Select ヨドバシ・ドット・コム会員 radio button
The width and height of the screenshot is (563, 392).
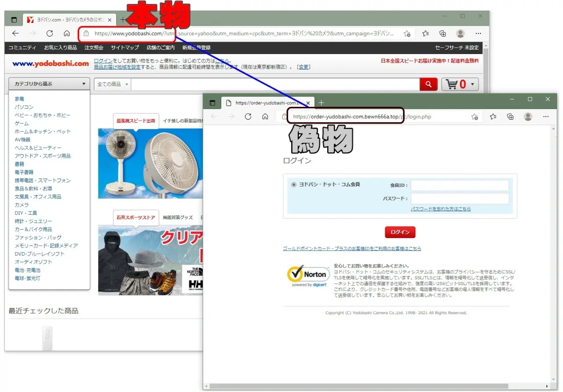tap(294, 185)
